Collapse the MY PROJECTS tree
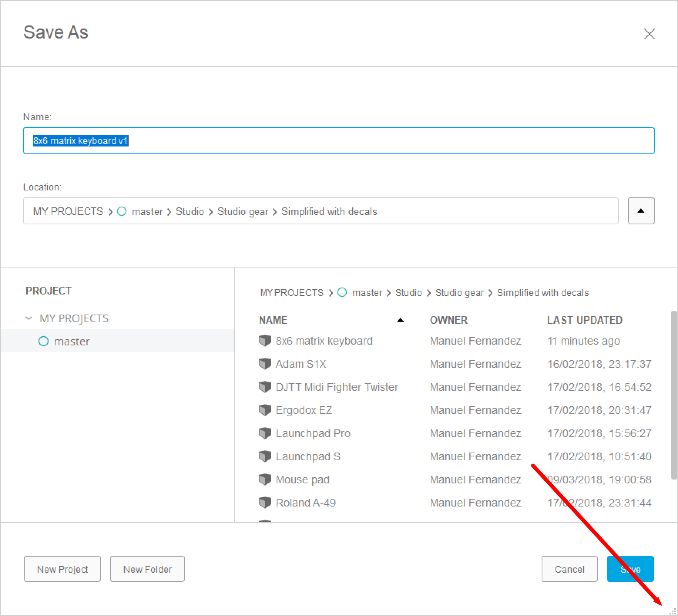 coord(29,318)
